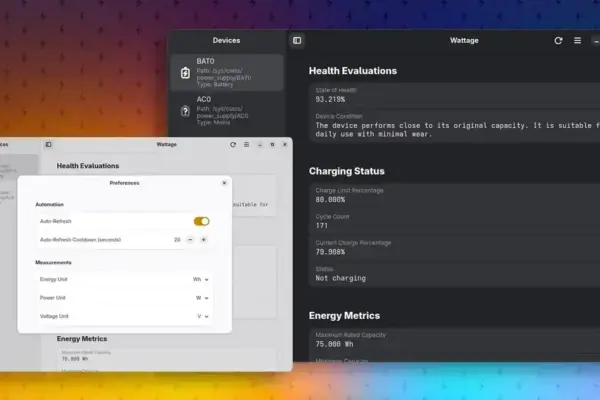Screen dimensions: 600x400
Task: Toggle sidebar in light Wattage window
Action: point(49,144)
